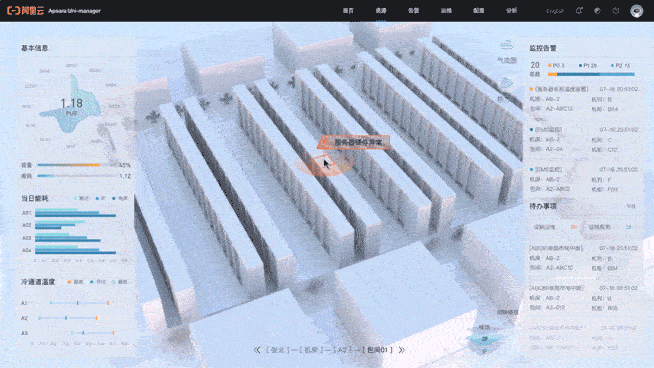
Task: Open the 首页 home tab
Action: point(348,11)
